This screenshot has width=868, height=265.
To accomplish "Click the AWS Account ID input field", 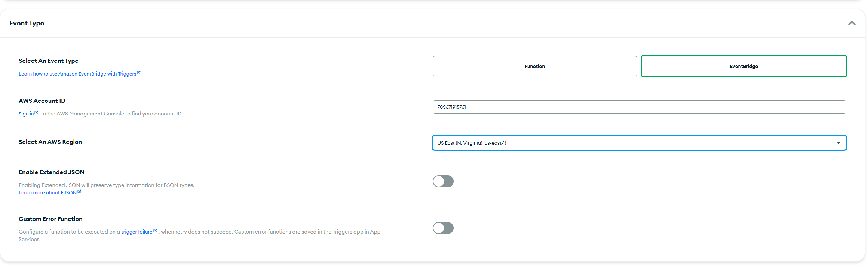I will 639,107.
